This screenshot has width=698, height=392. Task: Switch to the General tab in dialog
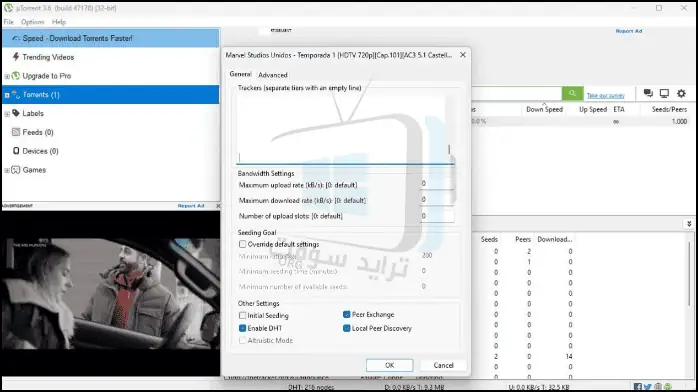pos(240,74)
